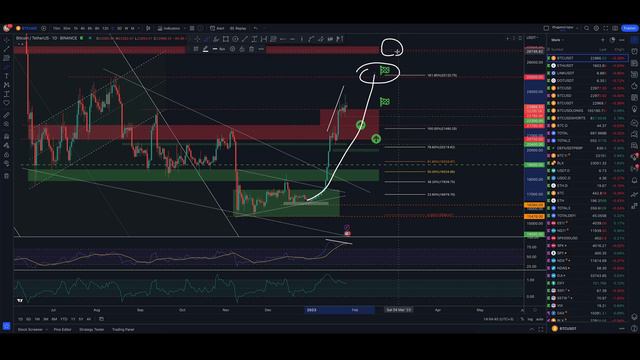Open watchlist more options menu
640x360 pixels.
pos(622,40)
